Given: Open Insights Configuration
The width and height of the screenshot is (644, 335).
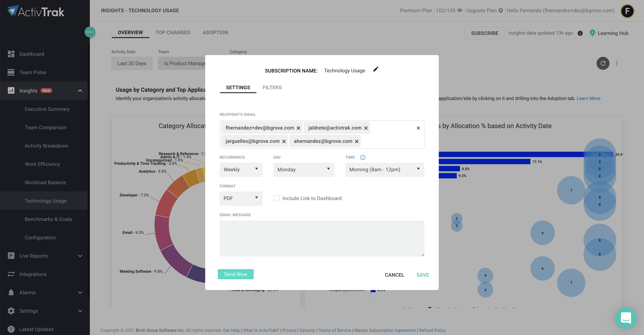Looking at the screenshot, I should (x=40, y=238).
